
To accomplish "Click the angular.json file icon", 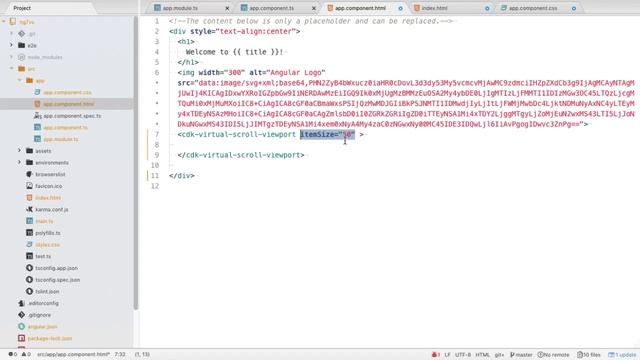I will pyautogui.click(x=22, y=327).
